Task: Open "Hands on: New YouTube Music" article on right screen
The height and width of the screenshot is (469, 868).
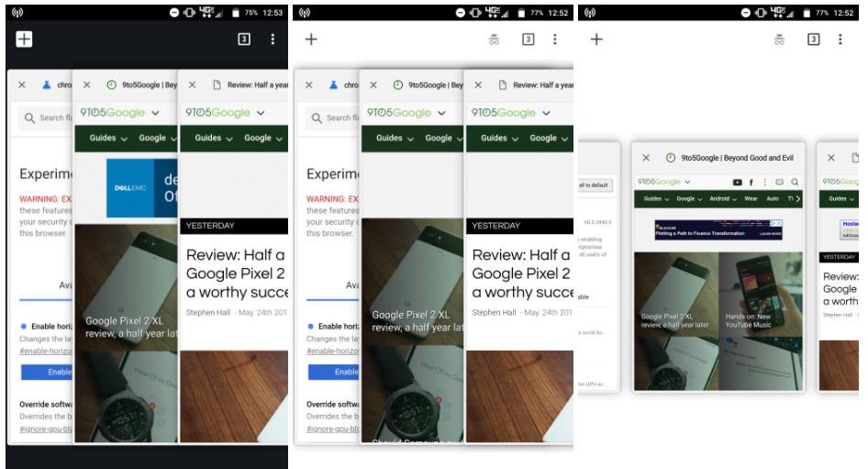Action: click(x=749, y=320)
